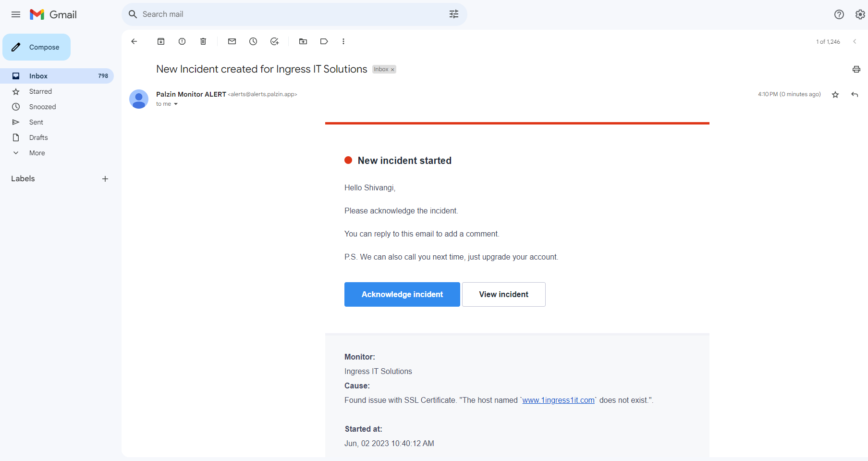Move email to a folder

pyautogui.click(x=303, y=41)
